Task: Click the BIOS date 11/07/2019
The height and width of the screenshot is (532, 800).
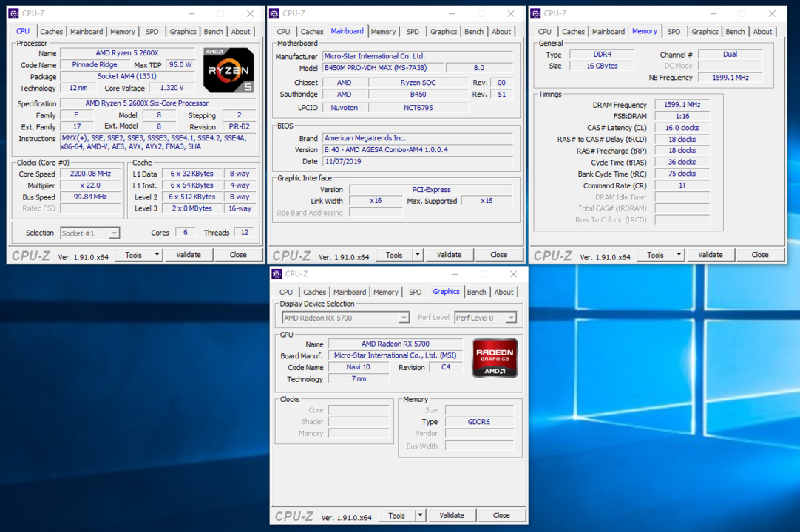Action: point(418,161)
